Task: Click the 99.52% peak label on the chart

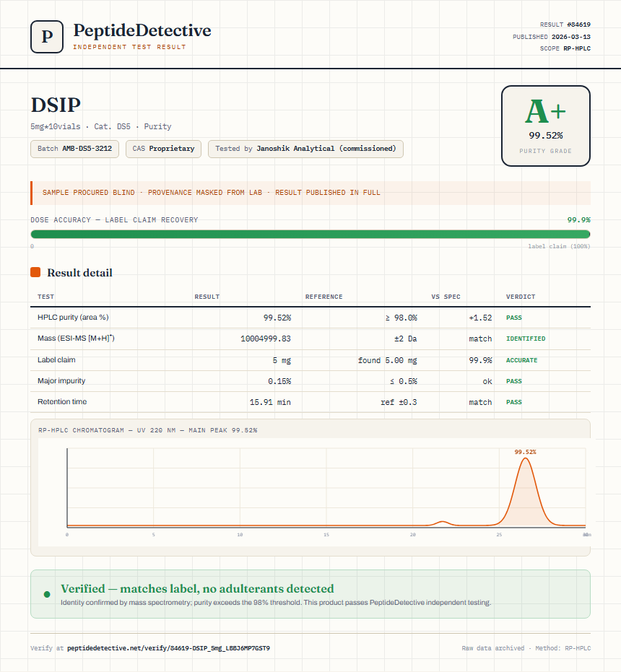Action: [x=526, y=452]
